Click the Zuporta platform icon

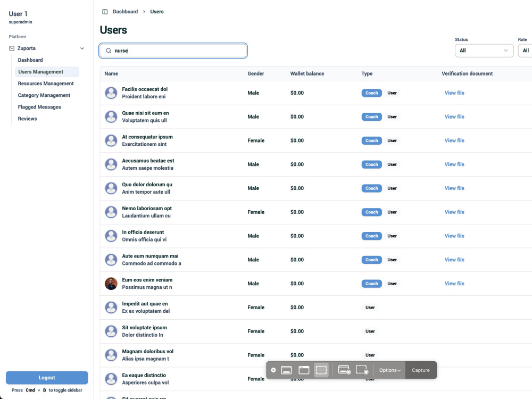[x=12, y=48]
